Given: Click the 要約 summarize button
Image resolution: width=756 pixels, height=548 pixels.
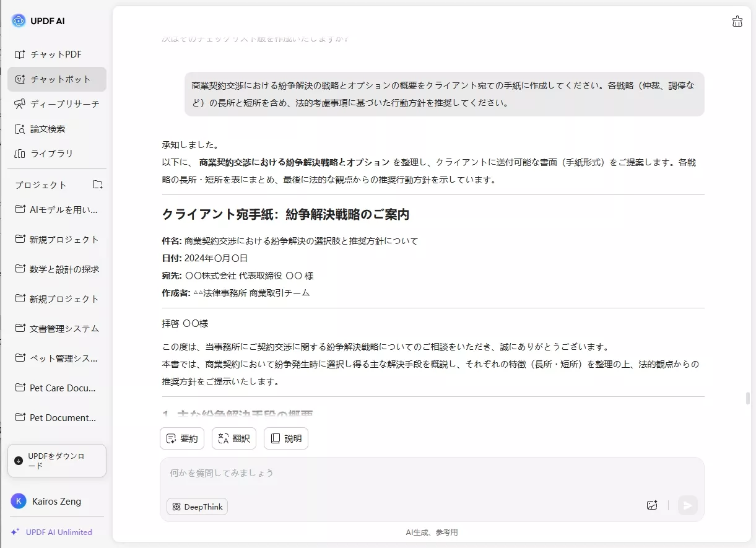Looking at the screenshot, I should coord(182,438).
